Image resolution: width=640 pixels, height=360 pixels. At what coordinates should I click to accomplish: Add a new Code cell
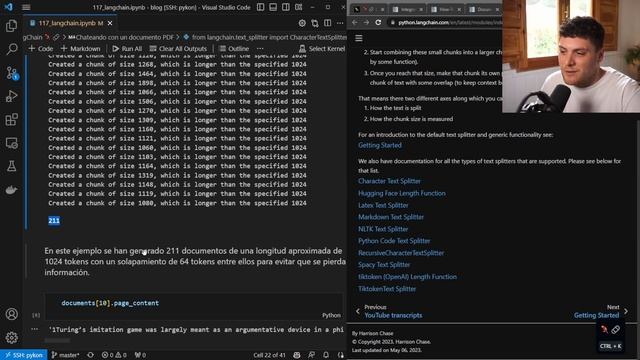click(x=41, y=49)
